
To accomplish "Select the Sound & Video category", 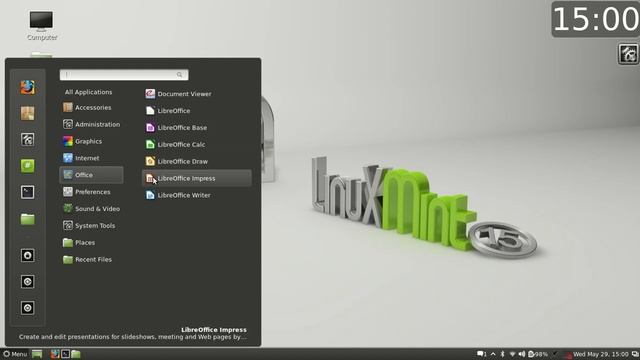I will pyautogui.click(x=91, y=209).
